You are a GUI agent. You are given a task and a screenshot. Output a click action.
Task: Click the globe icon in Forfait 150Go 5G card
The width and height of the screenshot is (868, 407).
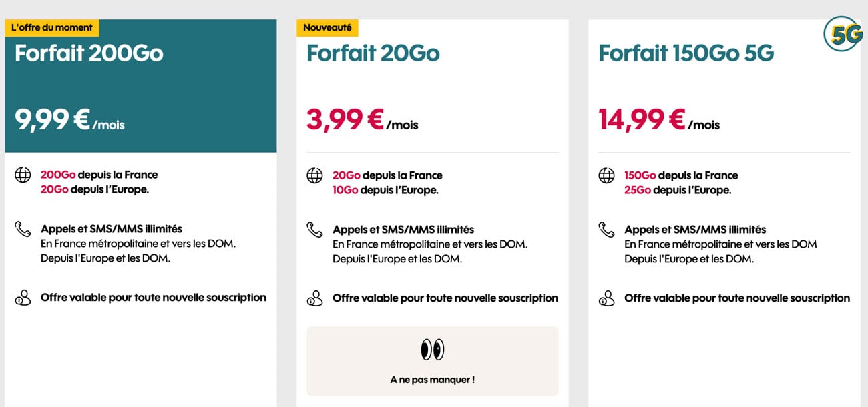point(606,175)
